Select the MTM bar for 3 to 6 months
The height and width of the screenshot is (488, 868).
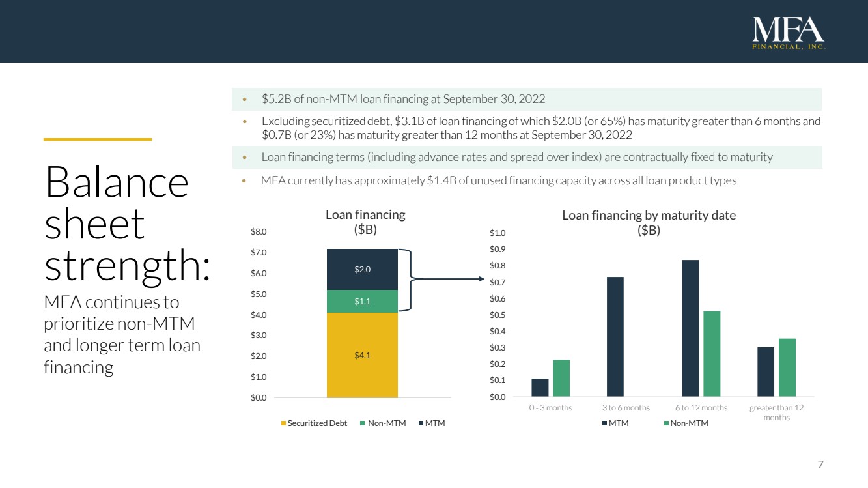click(615, 337)
